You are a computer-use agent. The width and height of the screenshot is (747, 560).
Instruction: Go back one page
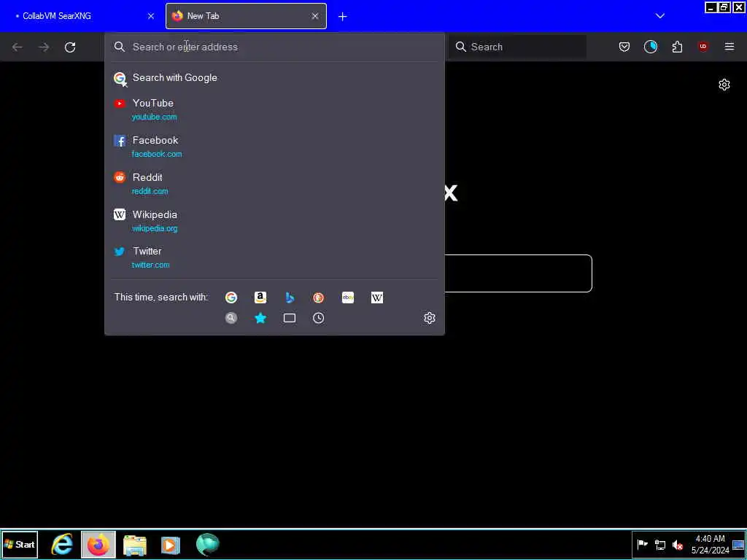pos(18,47)
